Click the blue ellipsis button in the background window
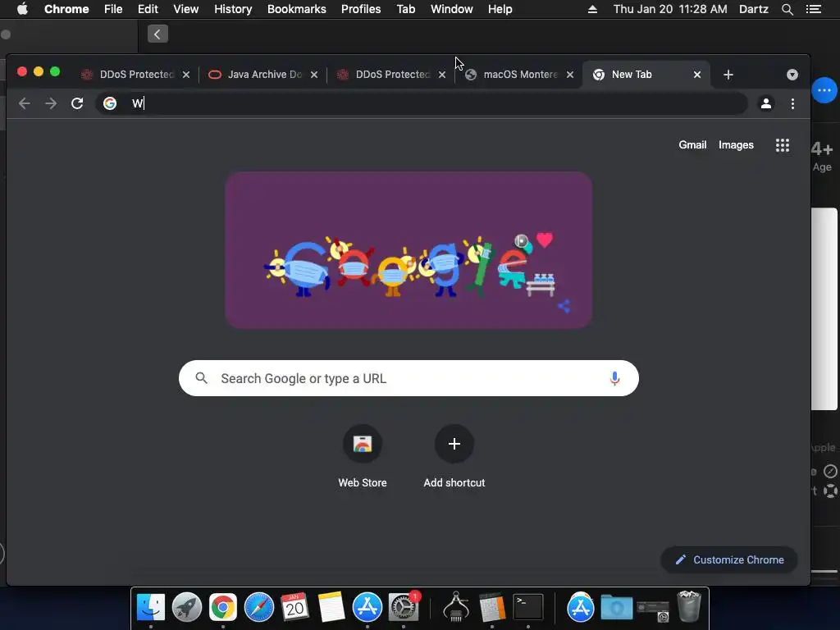 pos(824,90)
